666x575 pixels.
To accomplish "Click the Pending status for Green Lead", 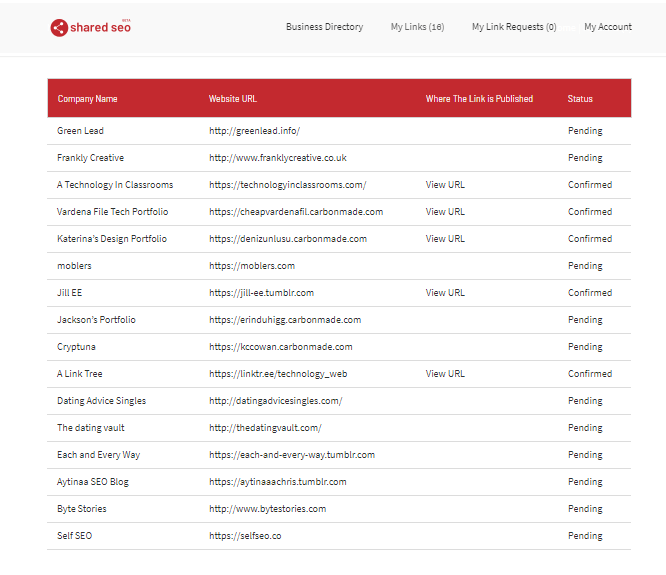I will click(585, 131).
